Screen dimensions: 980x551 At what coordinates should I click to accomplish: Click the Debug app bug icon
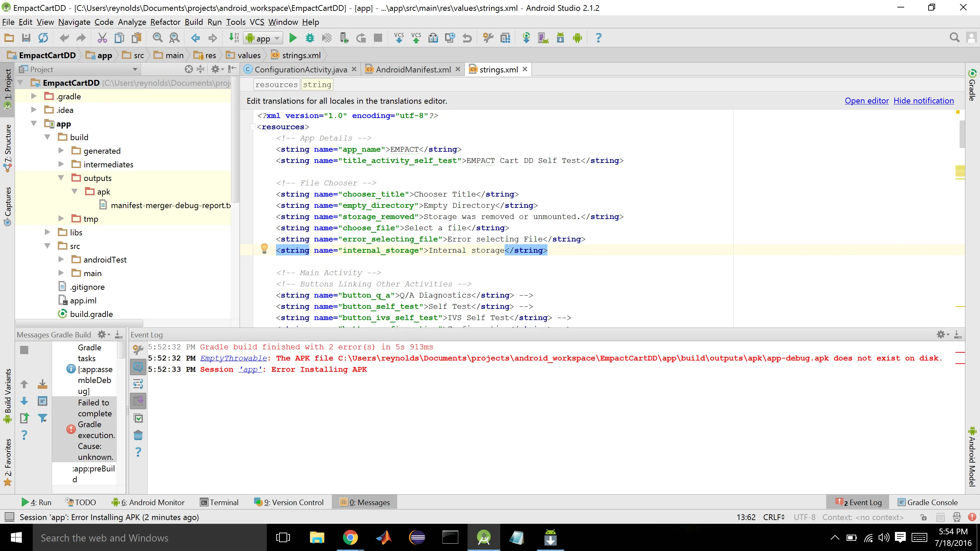310,38
